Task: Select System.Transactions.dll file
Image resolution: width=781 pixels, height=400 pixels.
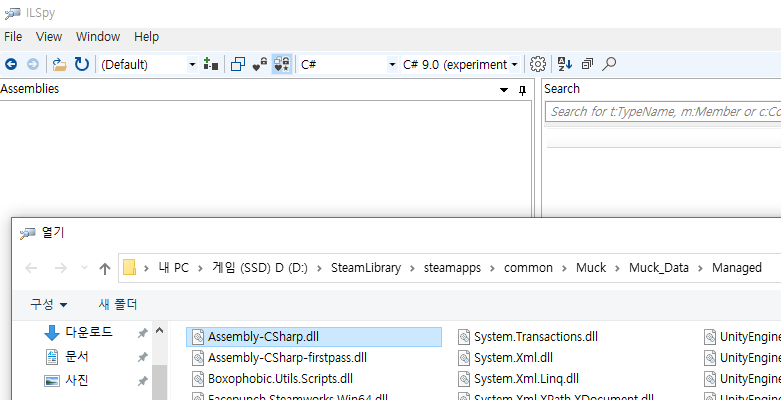Action: pos(536,337)
